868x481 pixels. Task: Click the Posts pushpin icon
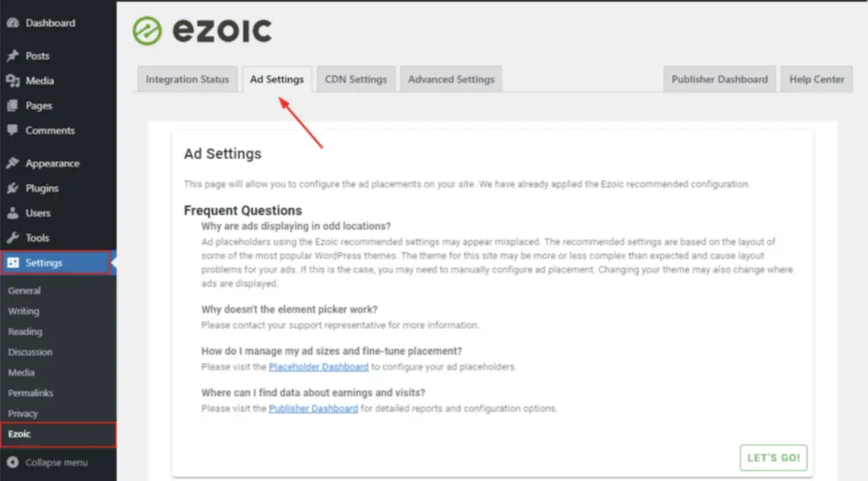coord(13,55)
